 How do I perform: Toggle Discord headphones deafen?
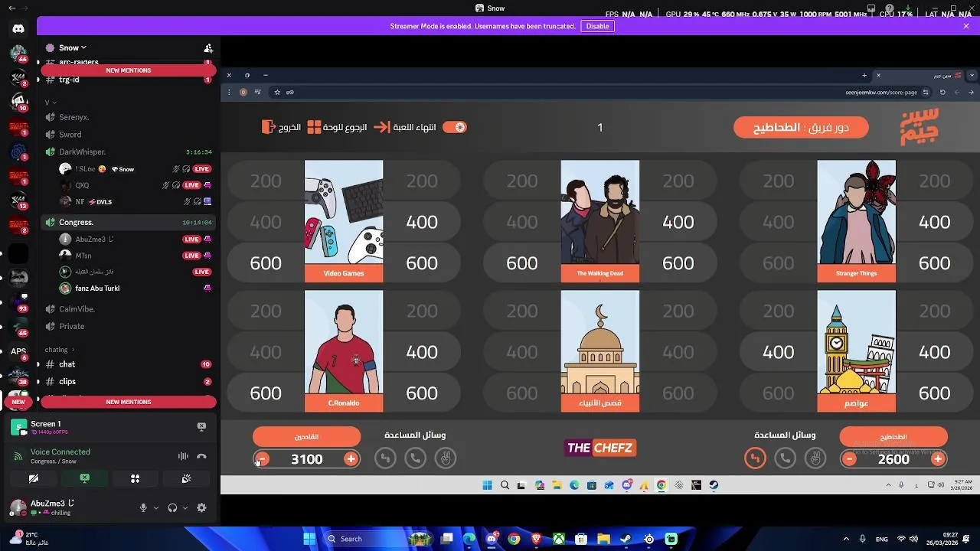pos(172,507)
